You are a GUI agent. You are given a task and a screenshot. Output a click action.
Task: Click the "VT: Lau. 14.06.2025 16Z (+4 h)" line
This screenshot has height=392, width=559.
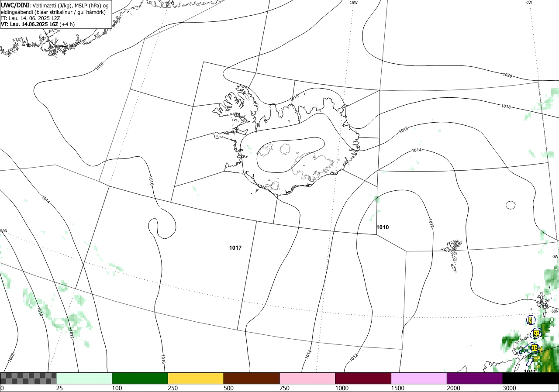[x=38, y=24]
